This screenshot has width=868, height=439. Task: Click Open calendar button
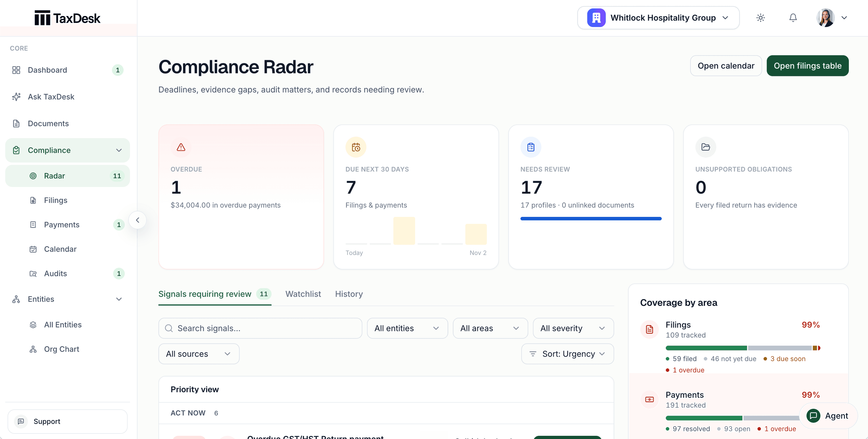coord(726,66)
